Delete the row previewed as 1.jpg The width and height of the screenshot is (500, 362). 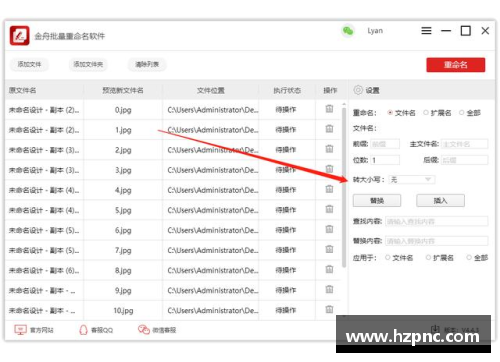329,129
